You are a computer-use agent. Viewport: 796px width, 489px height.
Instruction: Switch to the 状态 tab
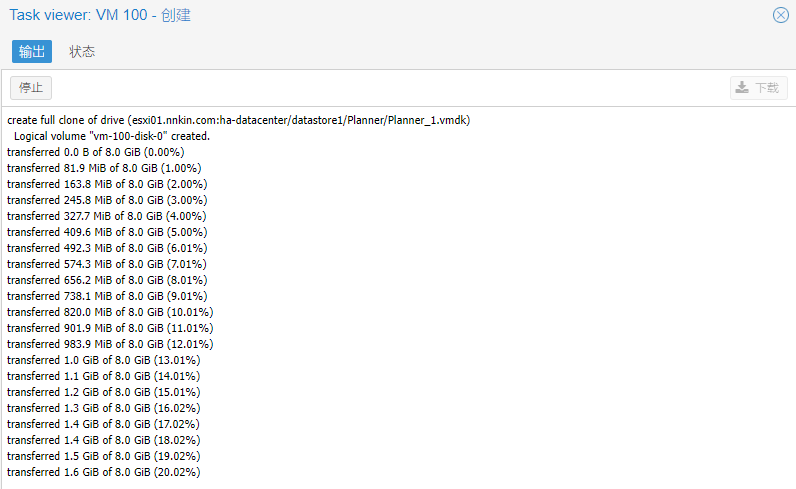point(82,52)
